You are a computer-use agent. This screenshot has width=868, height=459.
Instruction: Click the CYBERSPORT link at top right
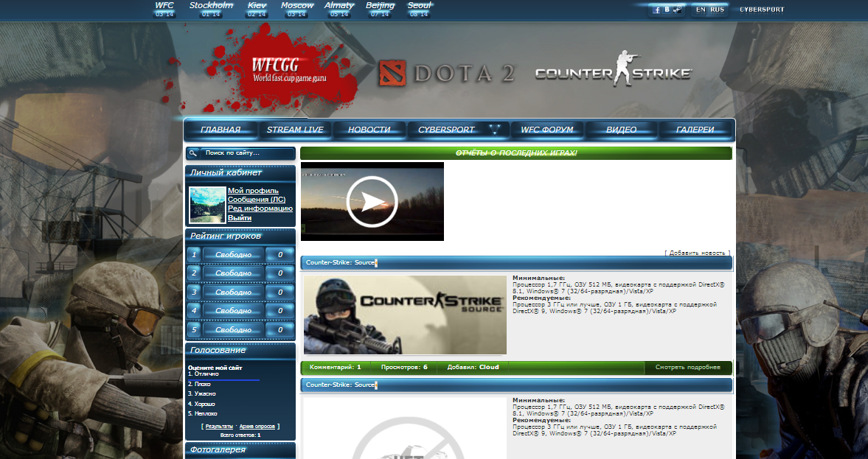(x=762, y=10)
